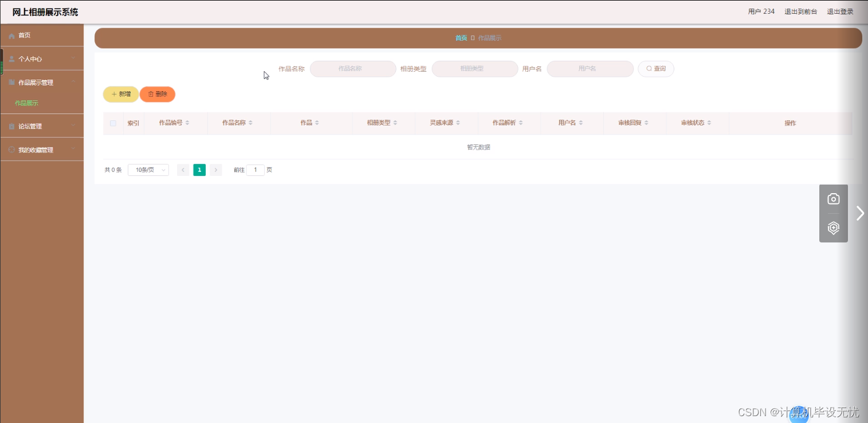Click the right arrow at screen edge

pos(860,213)
